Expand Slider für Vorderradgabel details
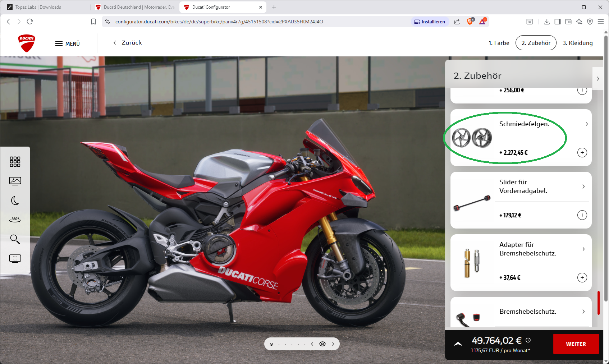Viewport: 609px width, 364px height. pos(583,186)
